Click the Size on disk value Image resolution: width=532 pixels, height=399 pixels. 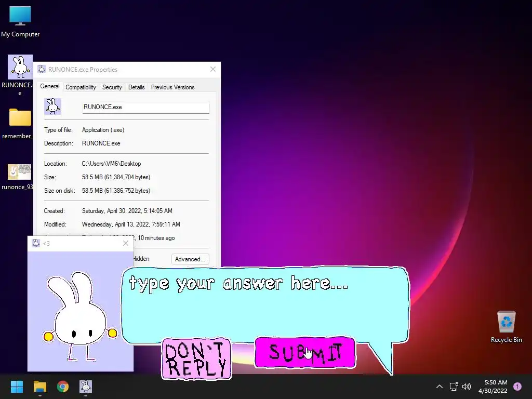click(116, 191)
